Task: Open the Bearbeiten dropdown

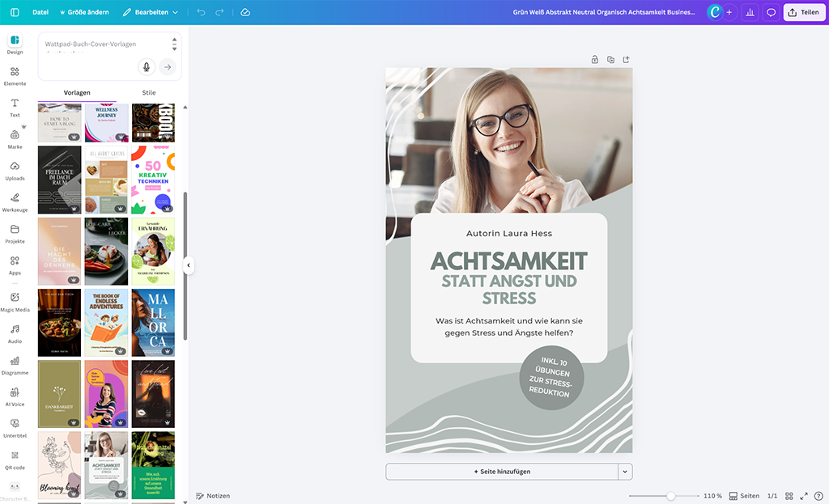Action: [x=151, y=12]
